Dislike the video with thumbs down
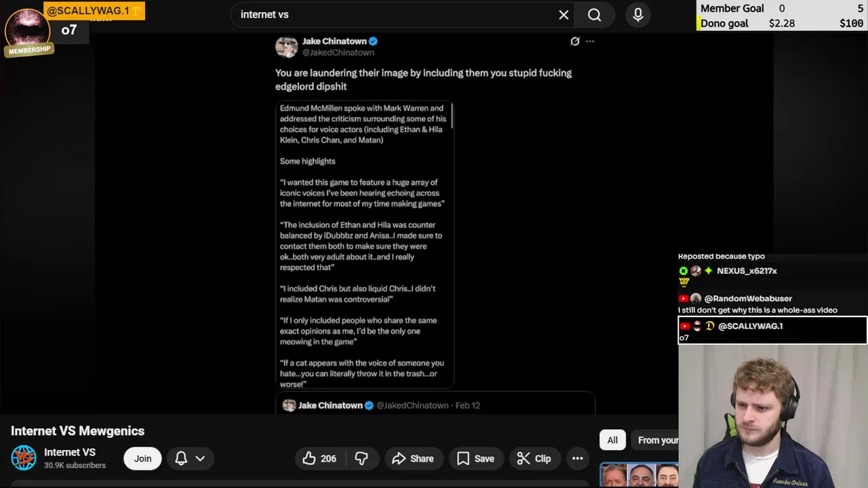The width and height of the screenshot is (868, 488). click(x=361, y=459)
